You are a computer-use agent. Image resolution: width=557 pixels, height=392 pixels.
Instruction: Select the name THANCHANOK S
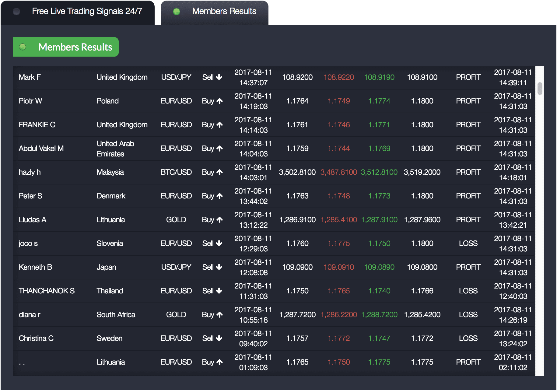pos(47,291)
